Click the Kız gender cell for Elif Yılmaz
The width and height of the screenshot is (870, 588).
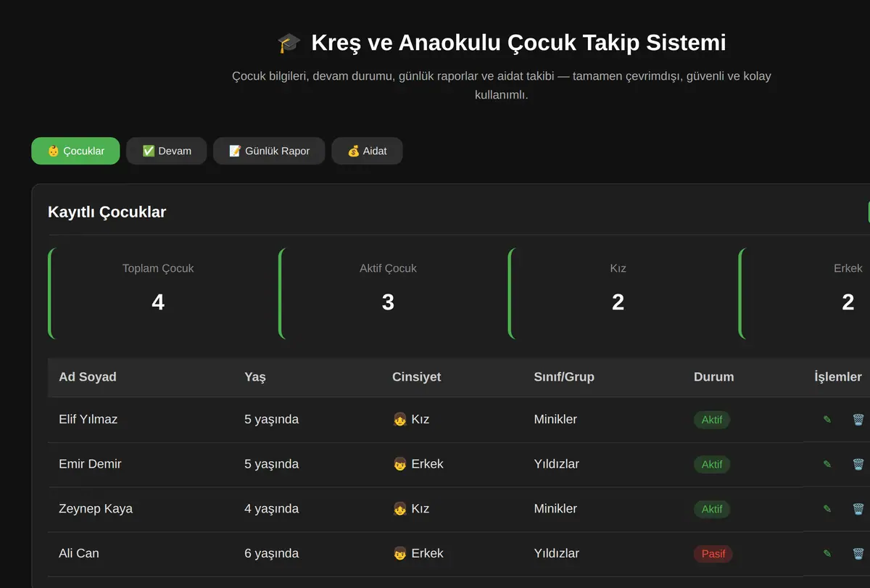coord(411,419)
